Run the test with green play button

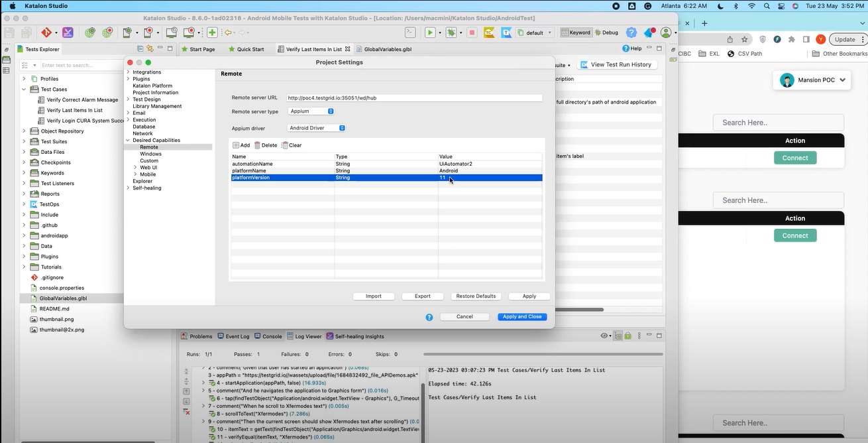pos(430,32)
